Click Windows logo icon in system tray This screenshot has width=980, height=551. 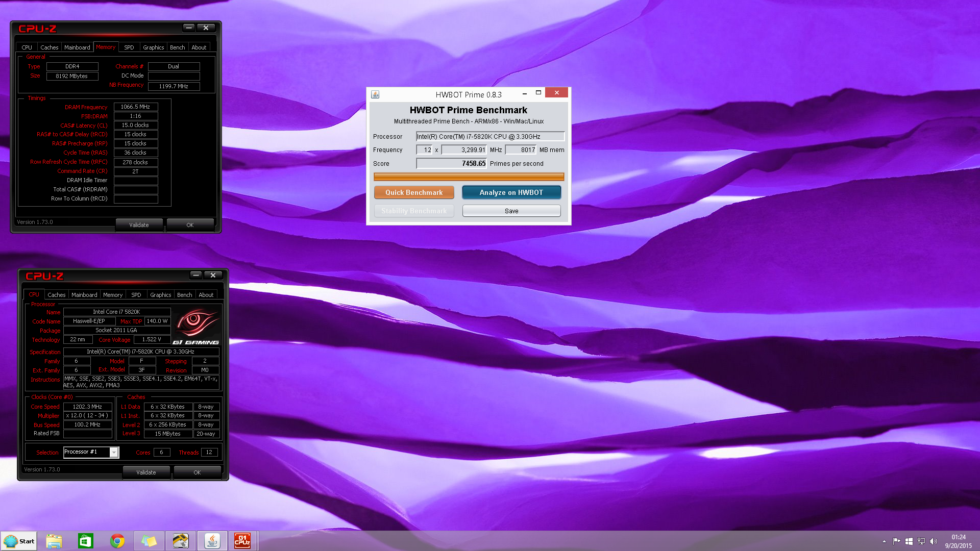point(909,541)
